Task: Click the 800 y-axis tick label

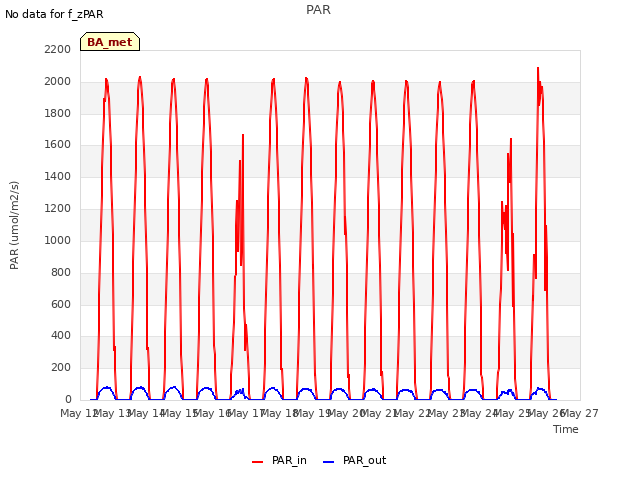Action: (x=61, y=272)
